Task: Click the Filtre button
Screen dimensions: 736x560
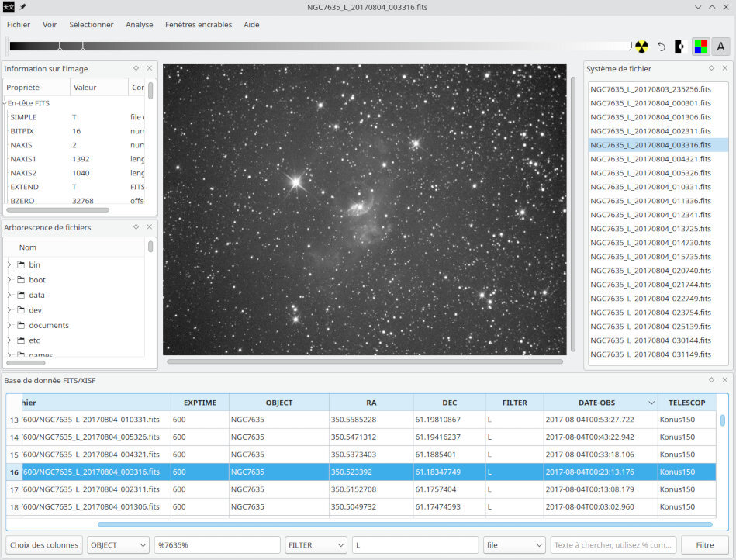Action: coord(704,545)
